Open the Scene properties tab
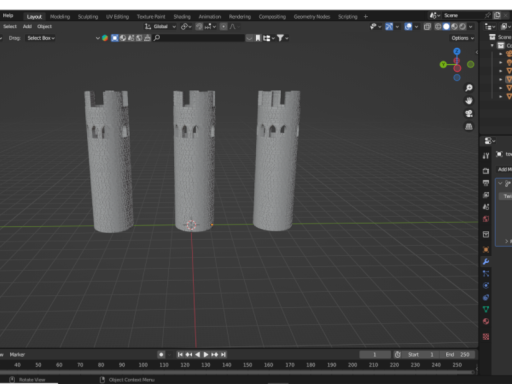The image size is (512, 384). pos(486,207)
